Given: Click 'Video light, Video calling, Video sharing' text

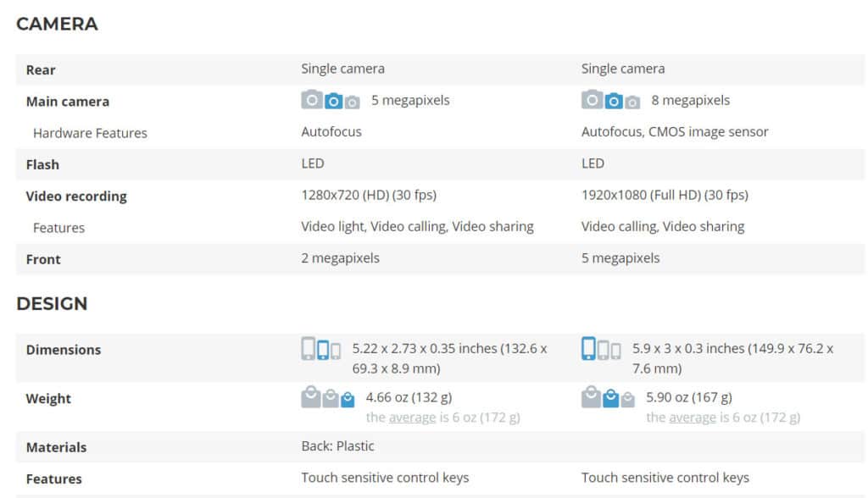Looking at the screenshot, I should coord(417,227).
